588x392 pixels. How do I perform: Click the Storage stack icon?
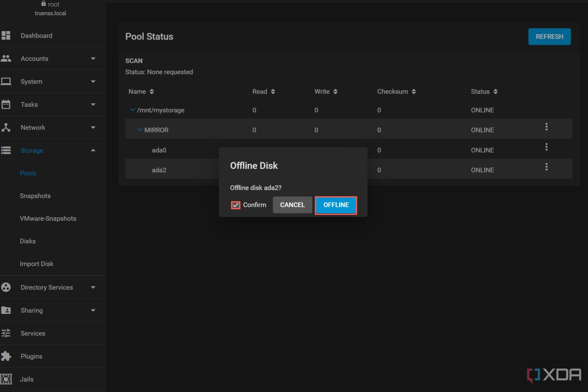coord(6,150)
